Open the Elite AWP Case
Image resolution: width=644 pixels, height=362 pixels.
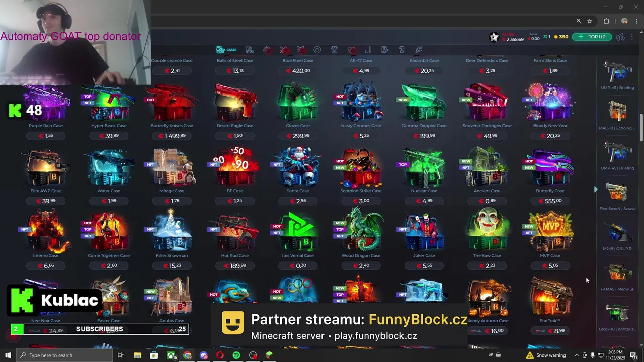pyautogui.click(x=46, y=168)
